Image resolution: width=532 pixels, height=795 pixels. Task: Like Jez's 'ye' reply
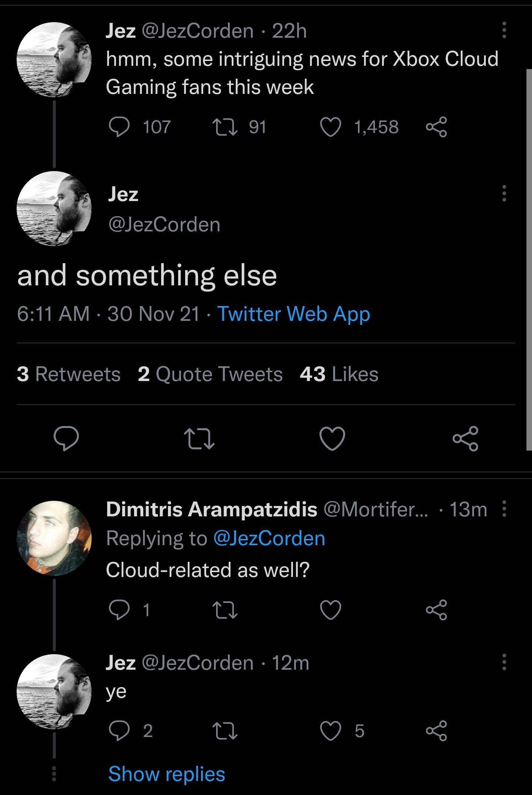[x=330, y=731]
